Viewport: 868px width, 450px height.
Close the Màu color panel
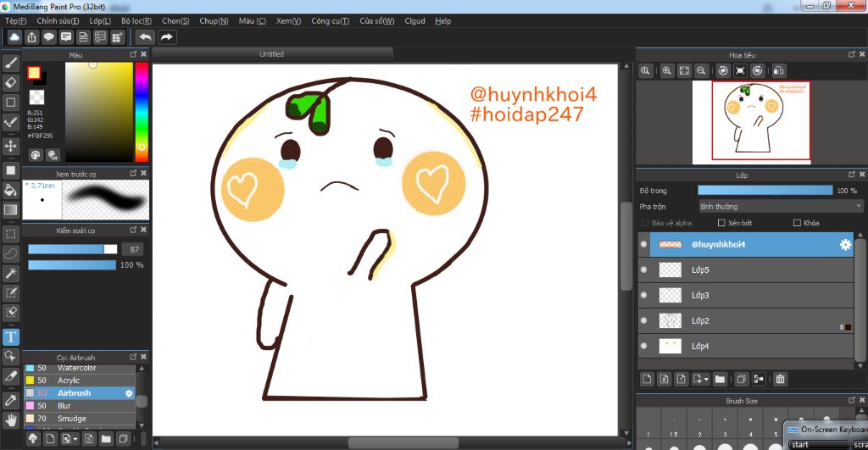143,54
